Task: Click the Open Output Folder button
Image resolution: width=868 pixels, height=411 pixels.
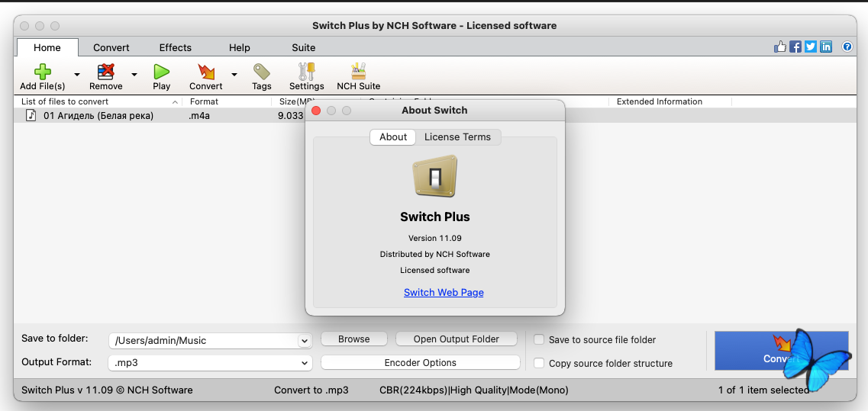Action: [x=456, y=339]
